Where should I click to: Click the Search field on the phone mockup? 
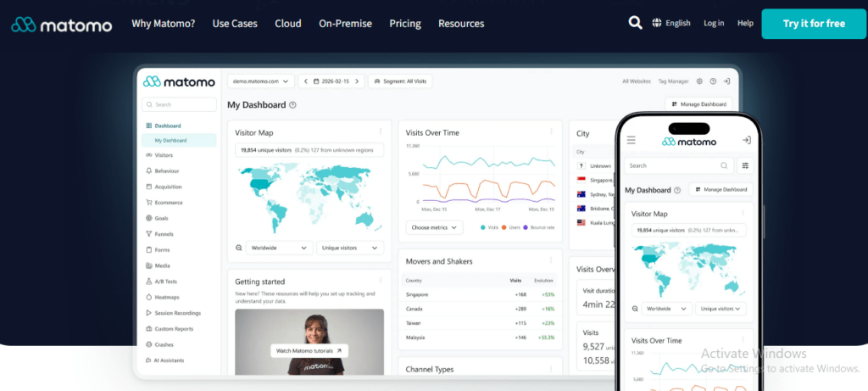point(679,165)
